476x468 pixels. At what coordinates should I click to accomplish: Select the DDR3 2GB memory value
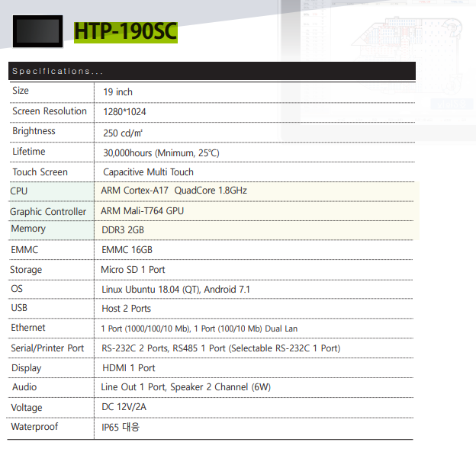pyautogui.click(x=123, y=229)
